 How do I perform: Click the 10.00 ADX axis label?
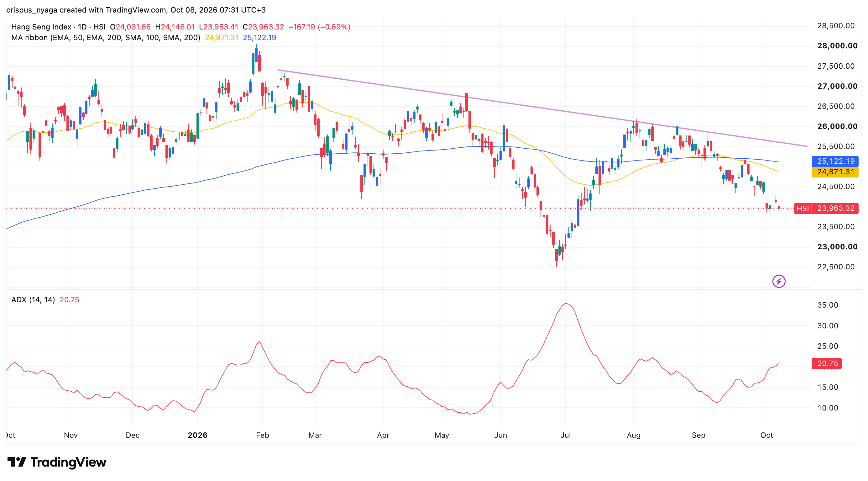pyautogui.click(x=828, y=408)
